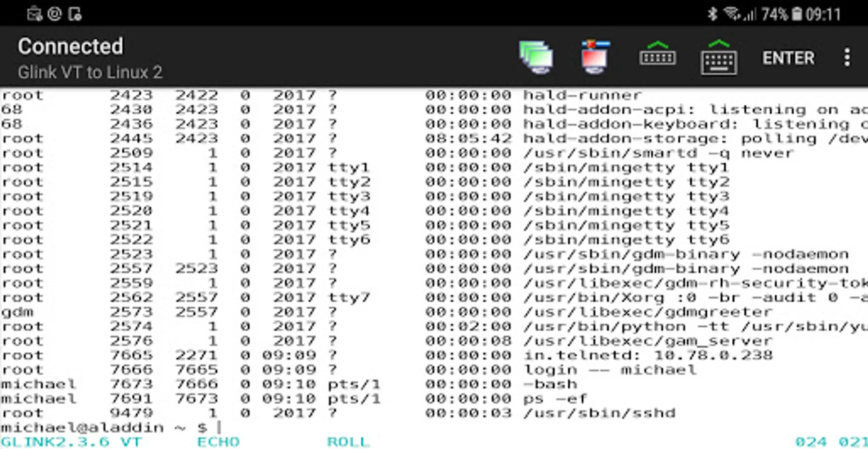Select the /usr/sbin/sshd command text

(599, 413)
